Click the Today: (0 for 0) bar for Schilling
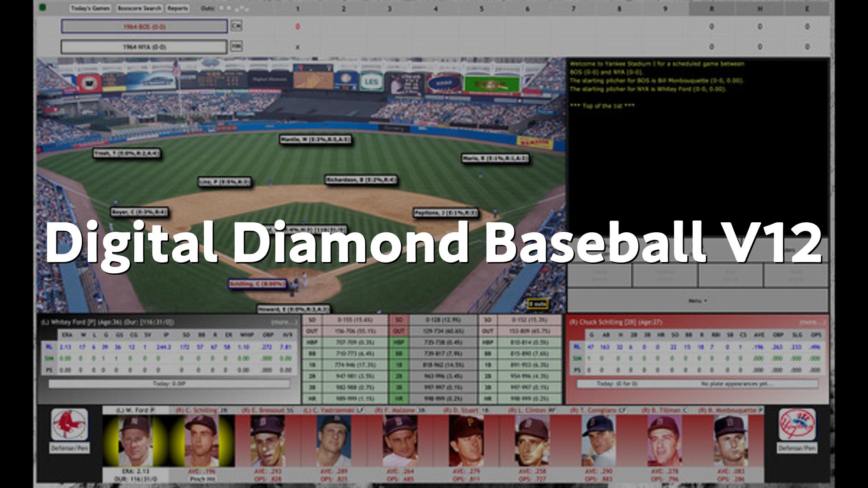The image size is (868, 488). tap(698, 384)
